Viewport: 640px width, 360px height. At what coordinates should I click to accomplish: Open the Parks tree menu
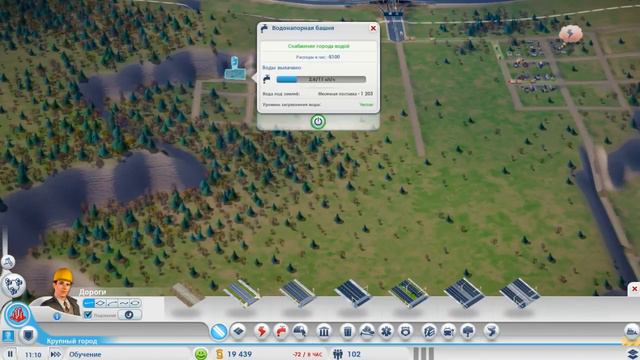468,331
